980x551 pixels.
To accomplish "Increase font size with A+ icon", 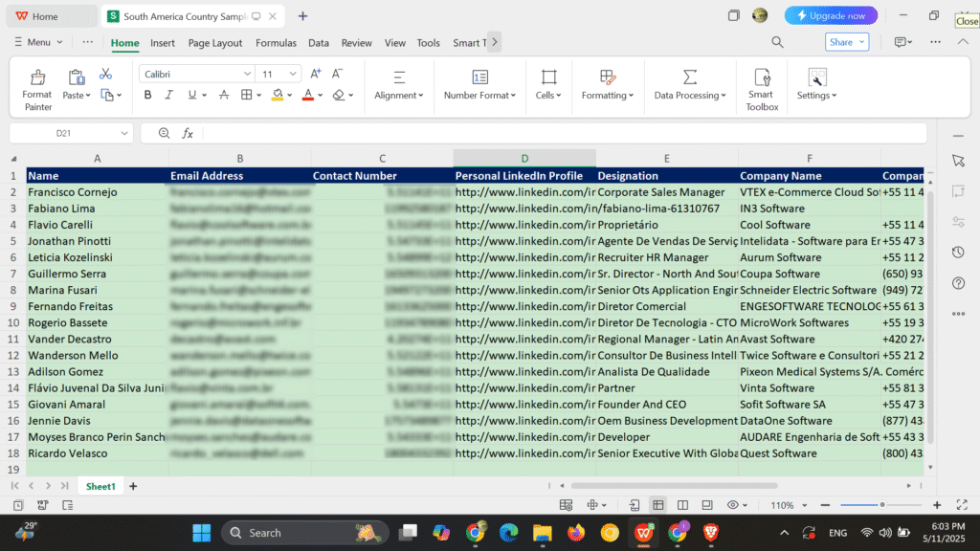I will [316, 74].
